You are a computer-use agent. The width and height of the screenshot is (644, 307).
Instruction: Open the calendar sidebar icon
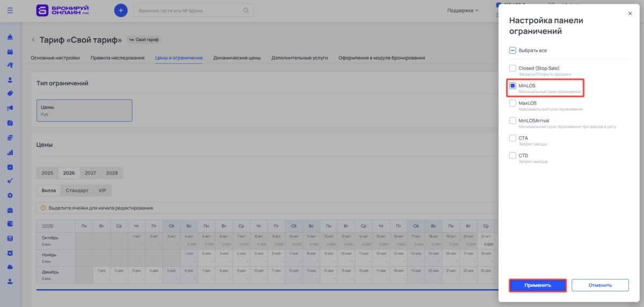10,52
